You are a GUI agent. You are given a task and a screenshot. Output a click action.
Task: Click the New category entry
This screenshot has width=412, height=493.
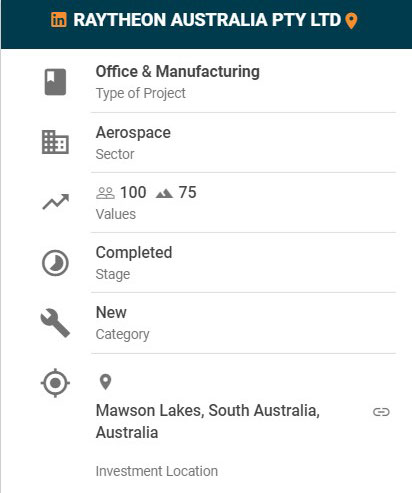point(111,313)
